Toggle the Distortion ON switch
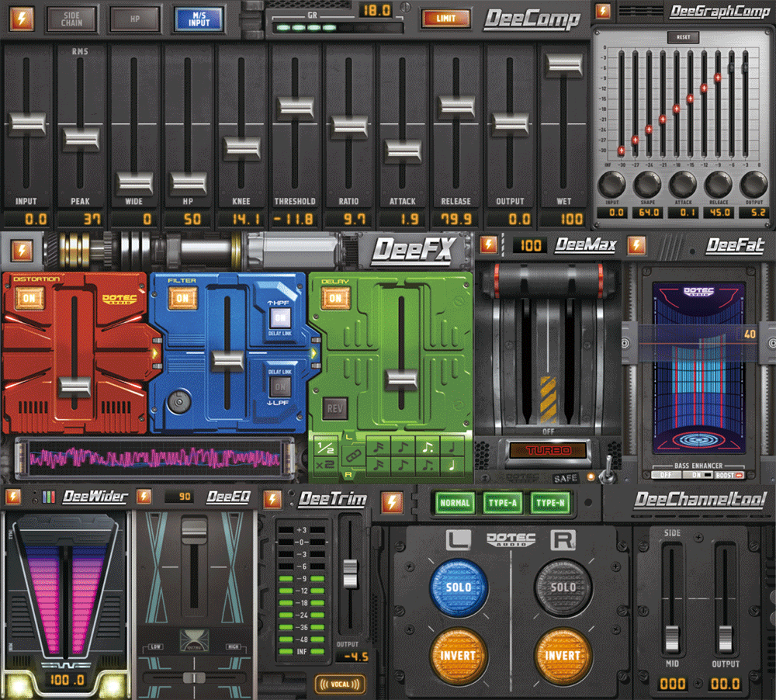The height and width of the screenshot is (700, 776). (x=29, y=298)
